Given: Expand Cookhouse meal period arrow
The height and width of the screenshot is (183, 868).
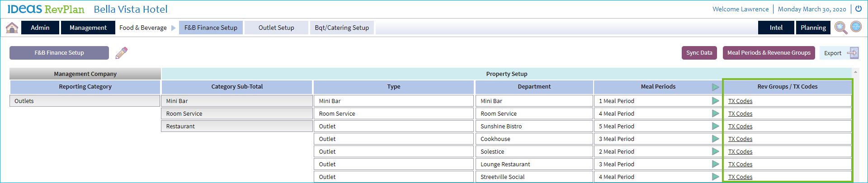Looking at the screenshot, I should click(x=715, y=139).
